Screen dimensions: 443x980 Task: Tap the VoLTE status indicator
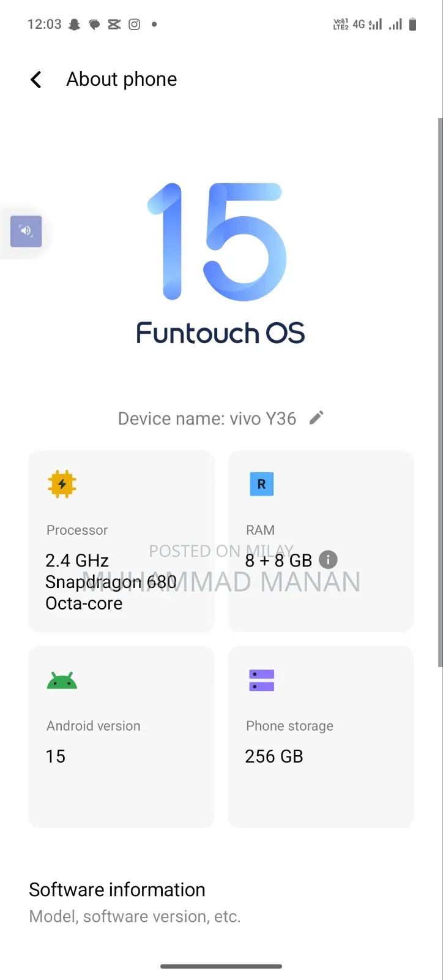(340, 24)
